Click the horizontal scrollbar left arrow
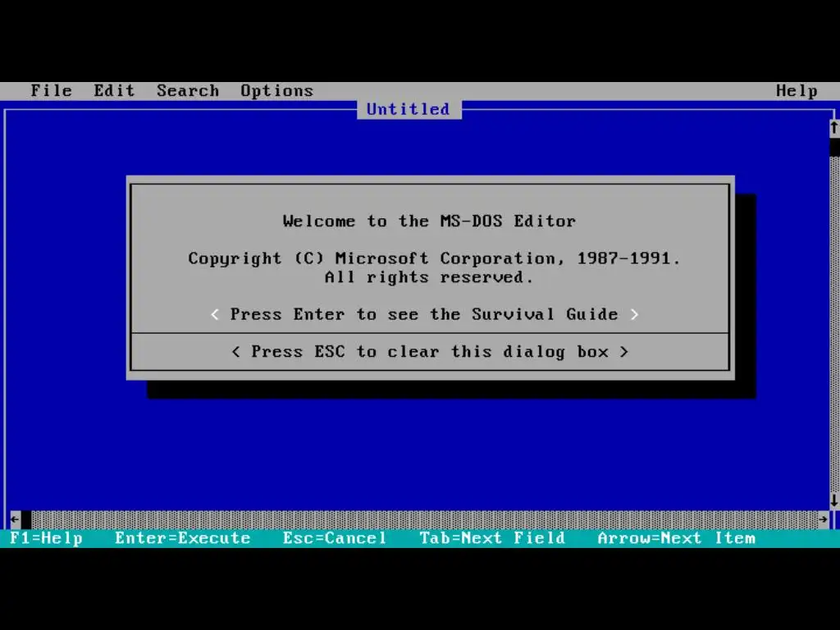The image size is (840, 630). [x=15, y=519]
